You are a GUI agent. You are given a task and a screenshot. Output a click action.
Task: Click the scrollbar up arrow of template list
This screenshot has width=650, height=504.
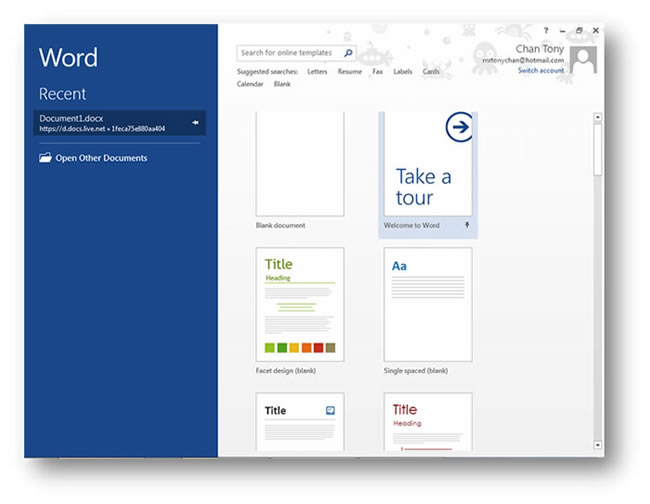tap(598, 117)
